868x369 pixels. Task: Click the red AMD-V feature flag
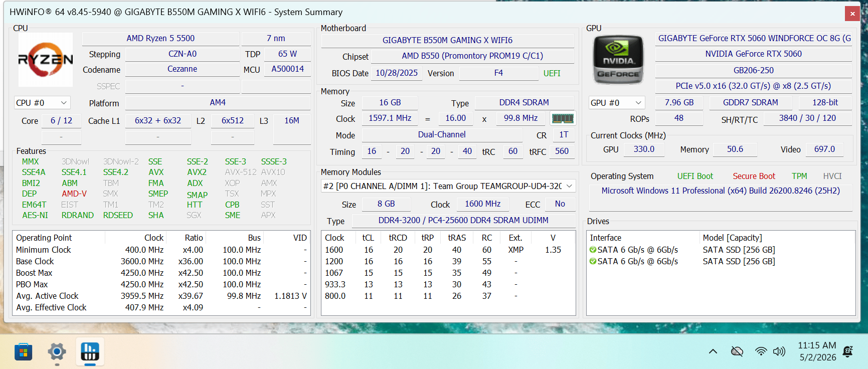74,194
